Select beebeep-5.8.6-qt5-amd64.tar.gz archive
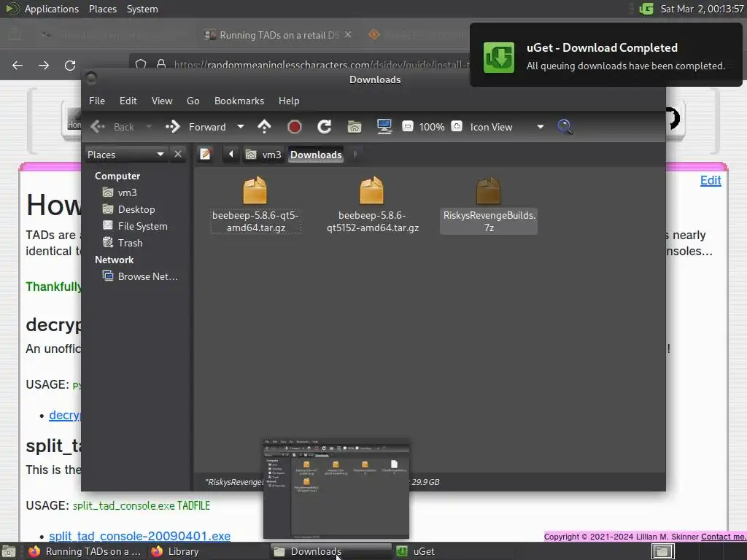This screenshot has height=560, width=747. tap(255, 205)
